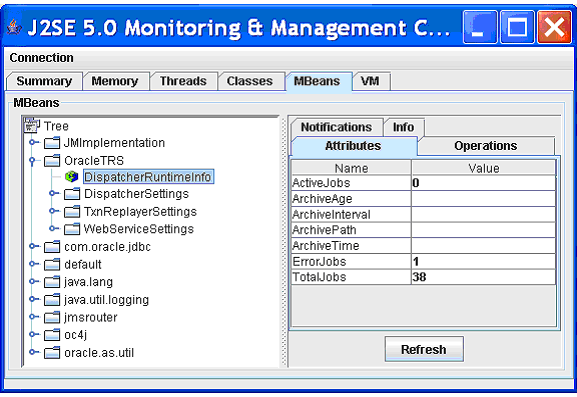The height and width of the screenshot is (397, 577).
Task: Click the Tree root icon
Action: click(x=32, y=125)
